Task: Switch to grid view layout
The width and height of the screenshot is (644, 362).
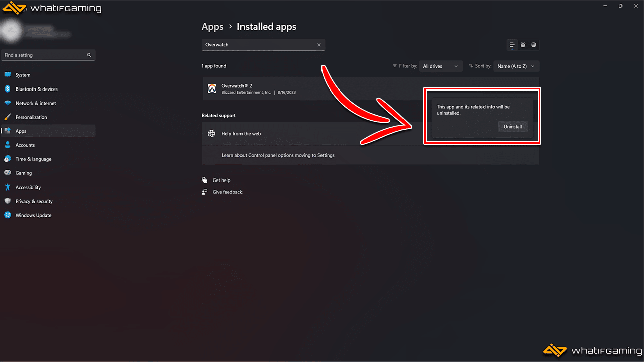Action: point(523,45)
